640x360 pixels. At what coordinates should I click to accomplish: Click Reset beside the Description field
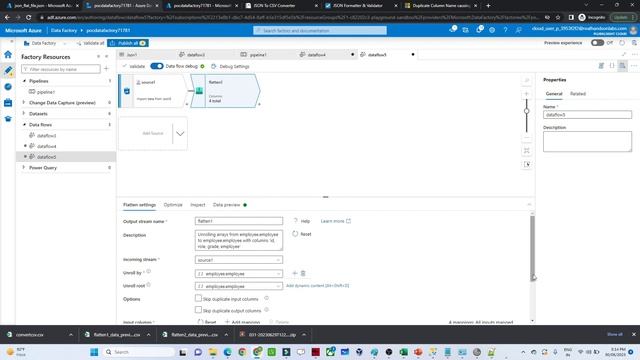click(302, 234)
